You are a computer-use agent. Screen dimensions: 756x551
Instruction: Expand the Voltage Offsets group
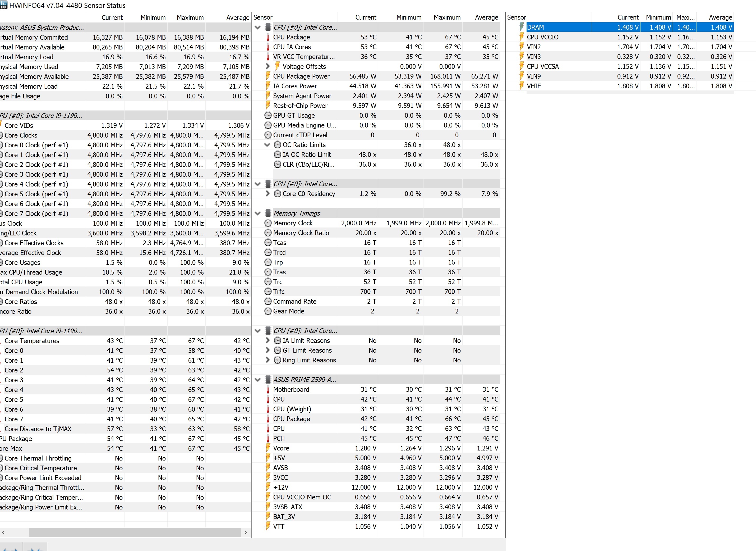pyautogui.click(x=267, y=66)
